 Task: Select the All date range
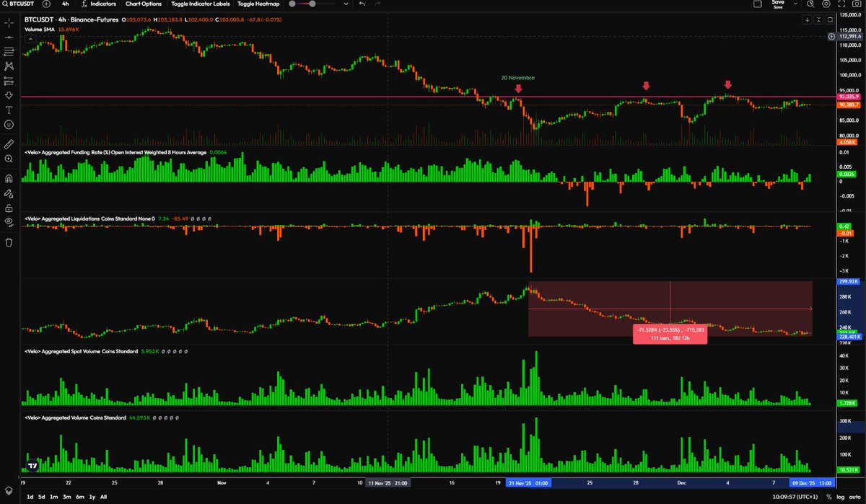coord(103,497)
